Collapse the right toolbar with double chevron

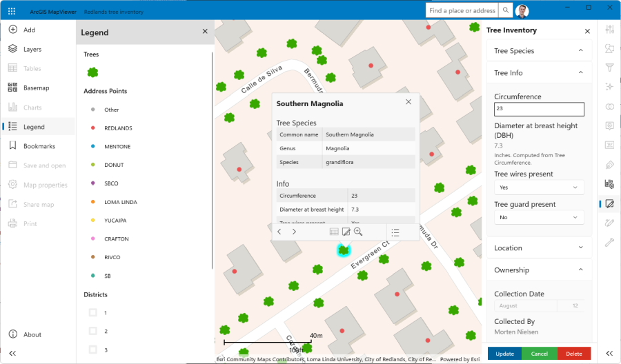coord(609,354)
